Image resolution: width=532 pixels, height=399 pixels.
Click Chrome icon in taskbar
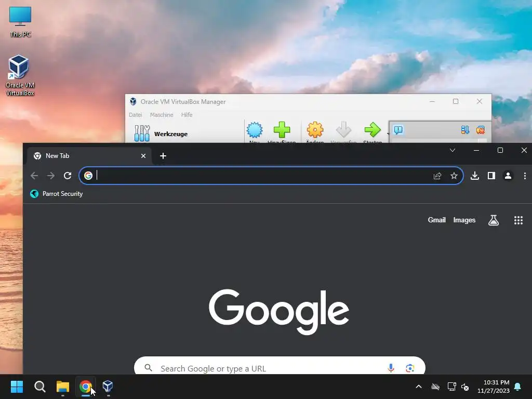[86, 387]
